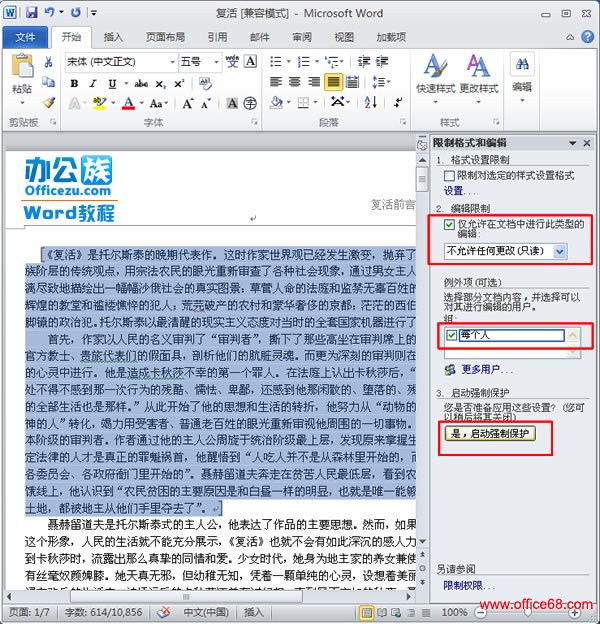Screen dimensions: 600x624
Task: Open the 不允许任何更改(只读) dropdown
Action: tap(559, 249)
